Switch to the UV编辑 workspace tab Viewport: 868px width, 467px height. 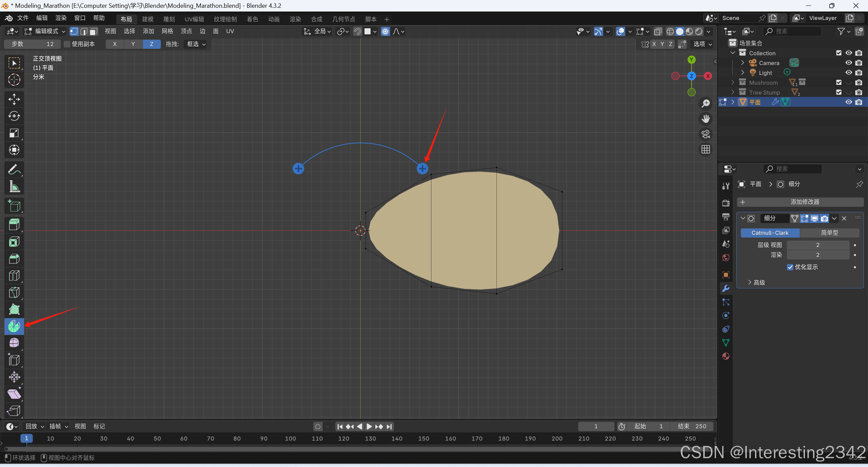click(194, 19)
